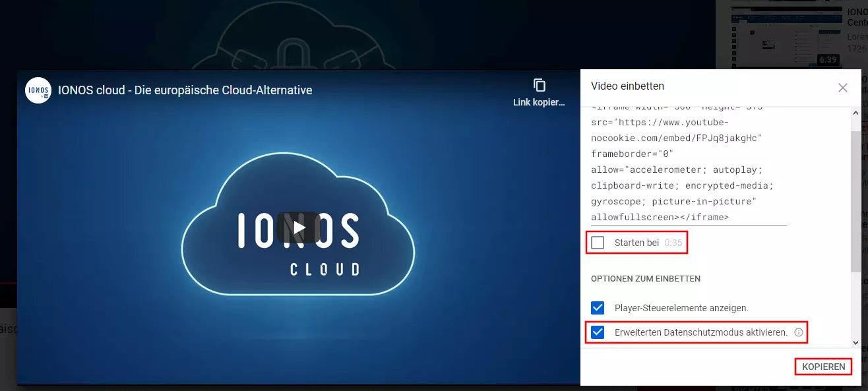
Task: Click the copy link icon
Action: 540,85
